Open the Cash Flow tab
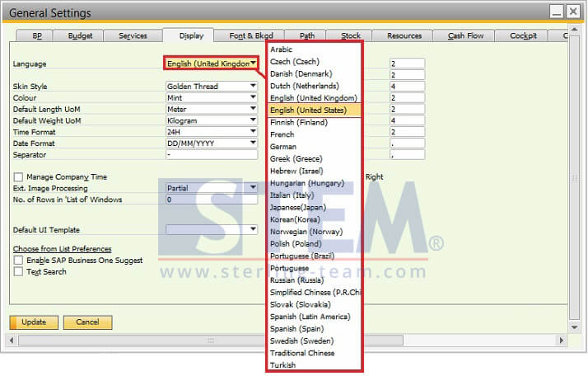Screen dimensions: 588x376 [465, 35]
